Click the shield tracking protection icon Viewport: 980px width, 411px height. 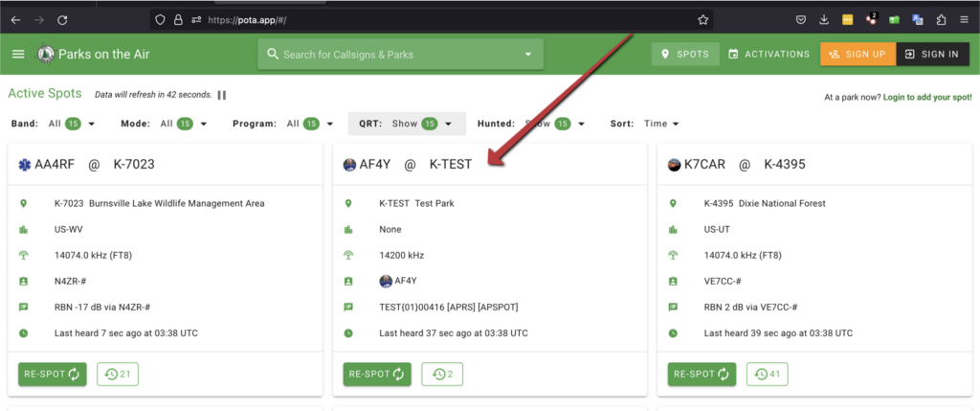pos(160,20)
